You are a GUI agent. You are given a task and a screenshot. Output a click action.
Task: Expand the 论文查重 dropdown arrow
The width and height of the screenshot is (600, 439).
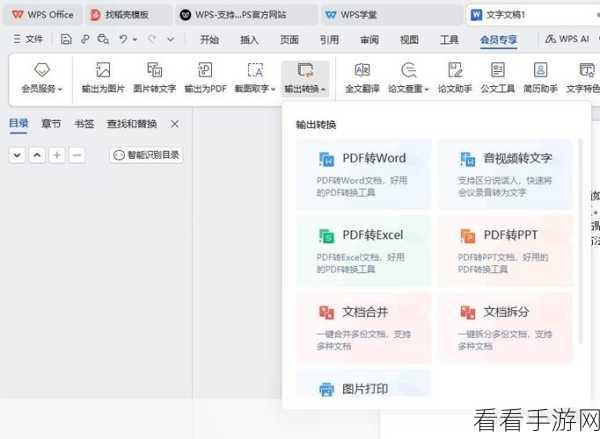pos(426,89)
